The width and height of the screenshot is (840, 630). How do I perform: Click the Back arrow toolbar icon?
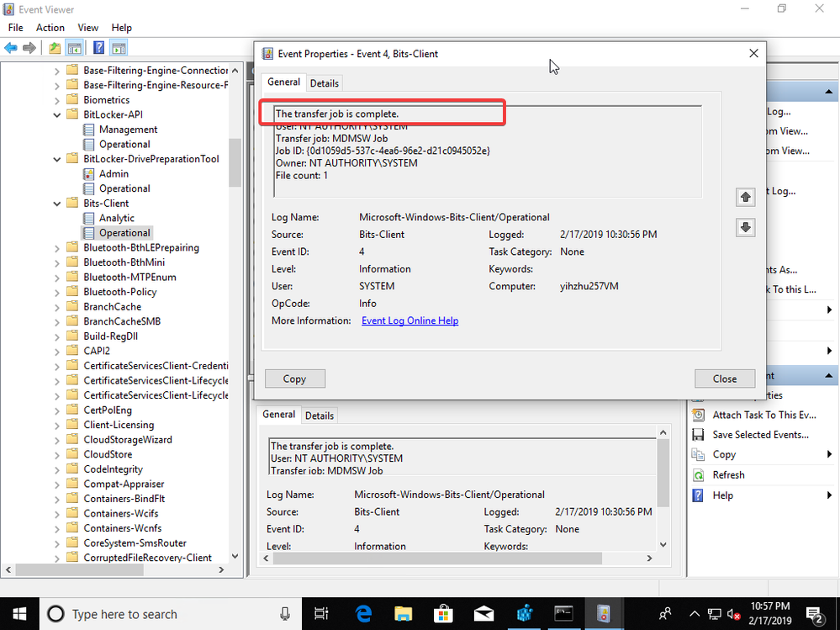(x=11, y=48)
